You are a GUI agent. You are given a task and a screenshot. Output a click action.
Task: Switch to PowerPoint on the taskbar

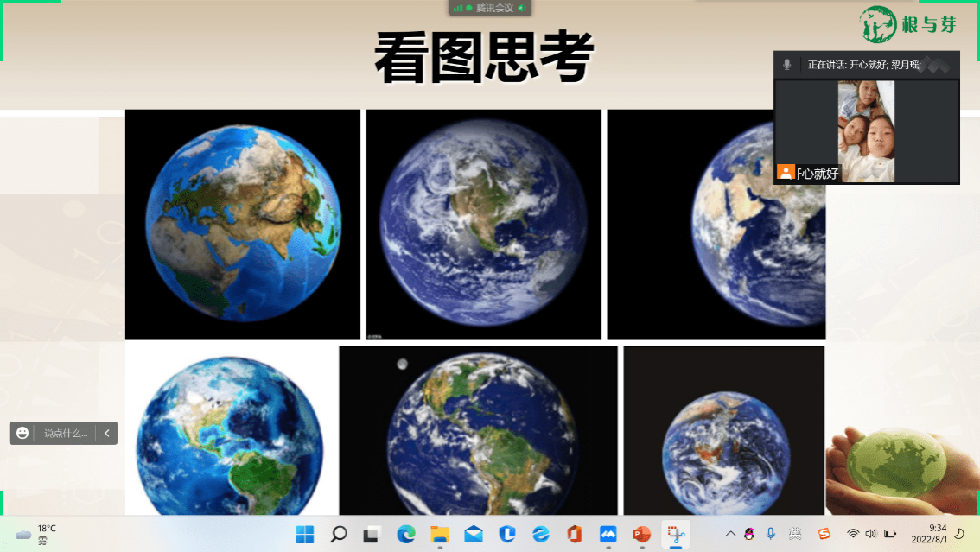point(641,535)
